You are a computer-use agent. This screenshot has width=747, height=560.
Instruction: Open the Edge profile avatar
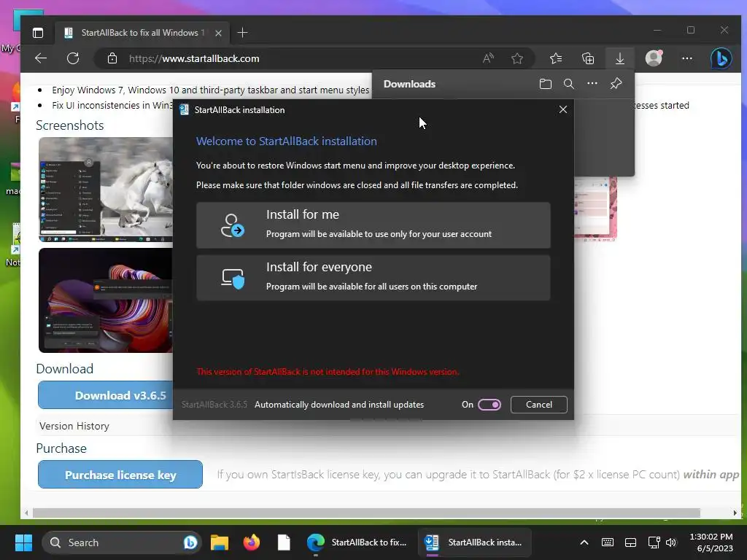654,58
